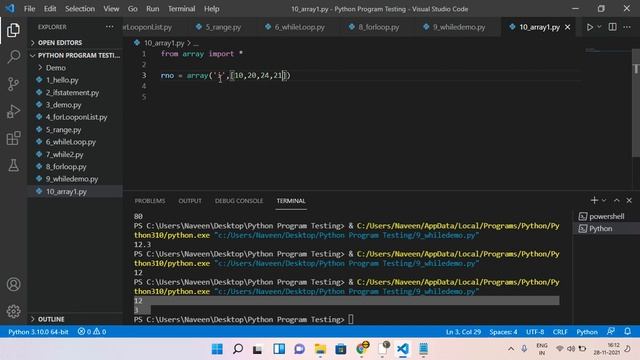Image resolution: width=640 pixels, height=360 pixels.
Task: Open the Source Control view
Action: [13, 84]
